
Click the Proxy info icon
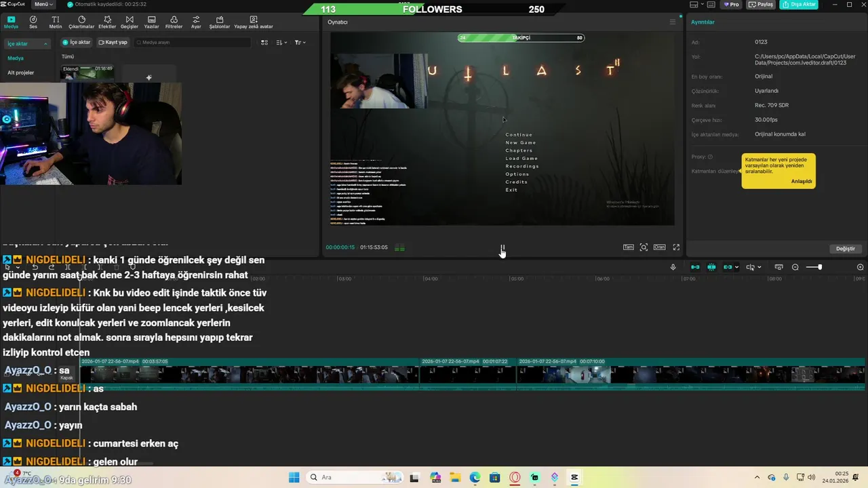(710, 157)
